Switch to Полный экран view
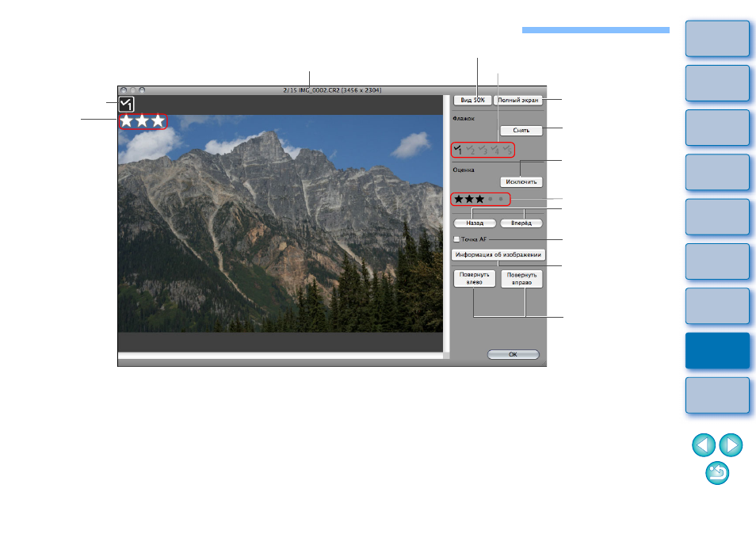Screen dimensions: 756x534 pyautogui.click(x=518, y=101)
